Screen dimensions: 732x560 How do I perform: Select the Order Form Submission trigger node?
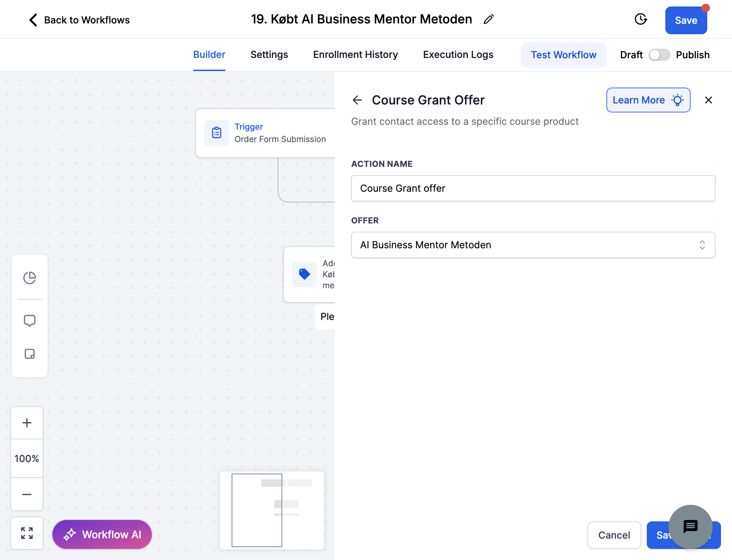point(265,133)
